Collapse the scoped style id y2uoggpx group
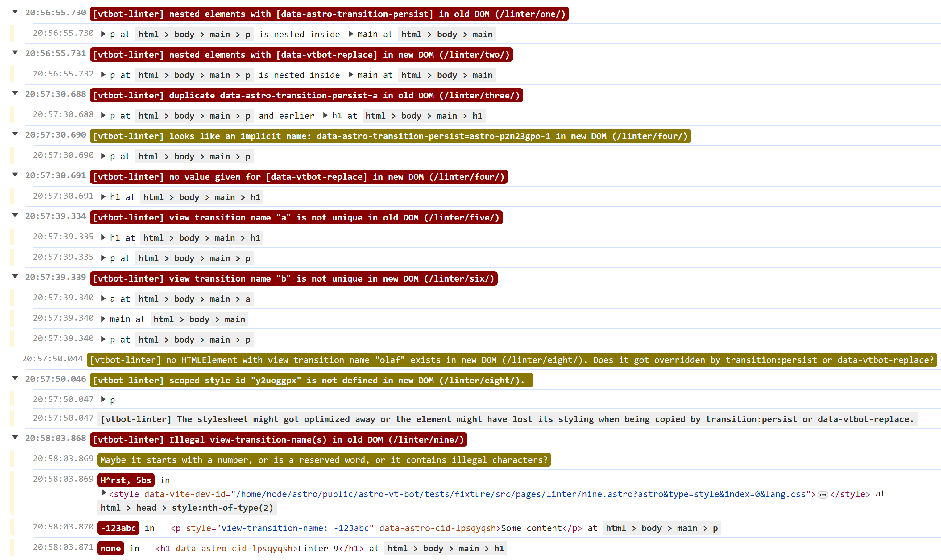Screen dimensions: 941x560 coord(15,378)
